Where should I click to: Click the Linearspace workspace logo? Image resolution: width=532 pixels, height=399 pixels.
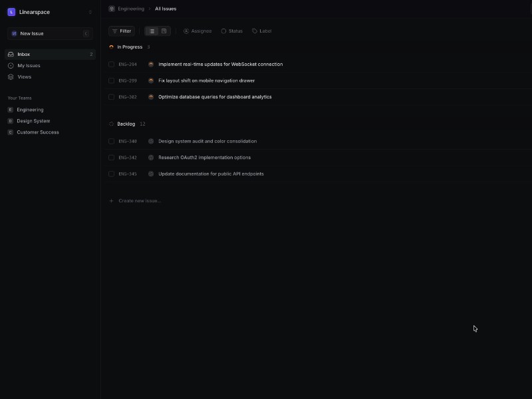pyautogui.click(x=12, y=12)
